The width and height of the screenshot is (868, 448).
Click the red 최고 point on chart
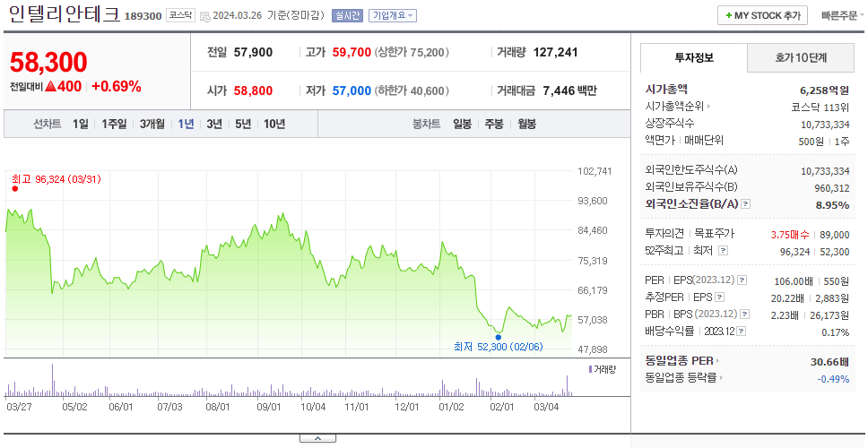[x=15, y=188]
